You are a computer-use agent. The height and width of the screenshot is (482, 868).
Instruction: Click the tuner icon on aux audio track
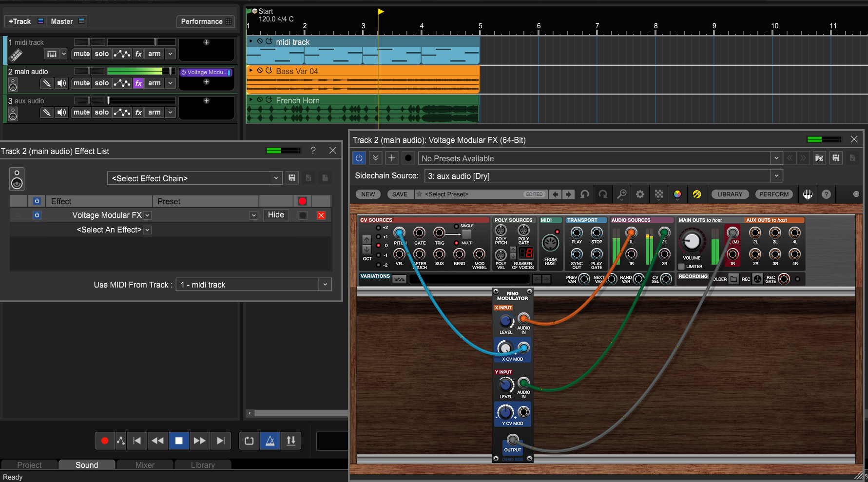pos(46,113)
